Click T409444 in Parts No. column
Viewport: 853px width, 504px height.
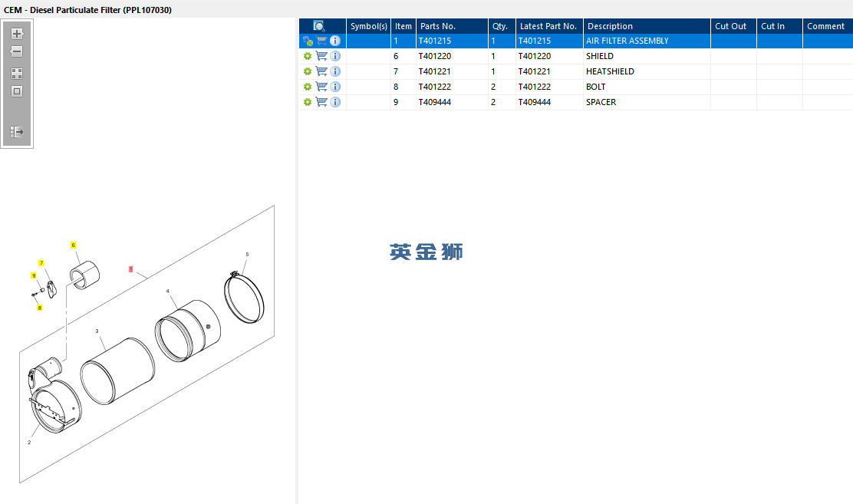pos(435,102)
